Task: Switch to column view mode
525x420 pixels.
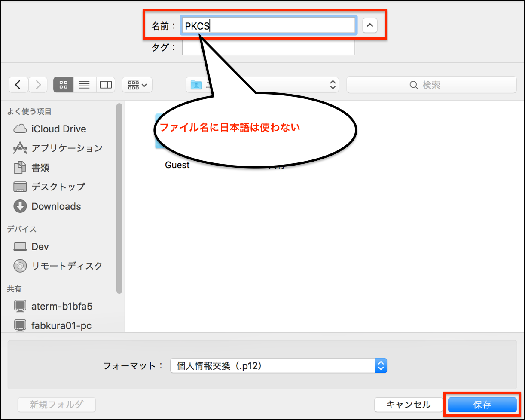Action: coord(106,85)
